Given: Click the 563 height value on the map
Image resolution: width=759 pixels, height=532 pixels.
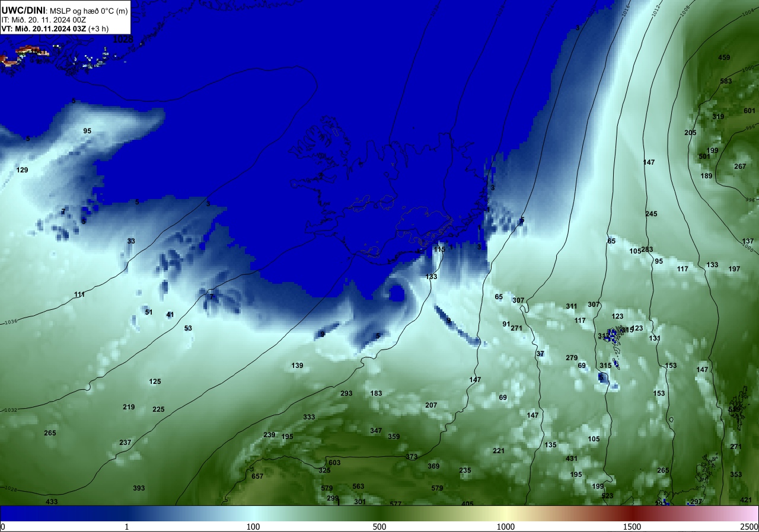Looking at the screenshot, I should tap(358, 486).
